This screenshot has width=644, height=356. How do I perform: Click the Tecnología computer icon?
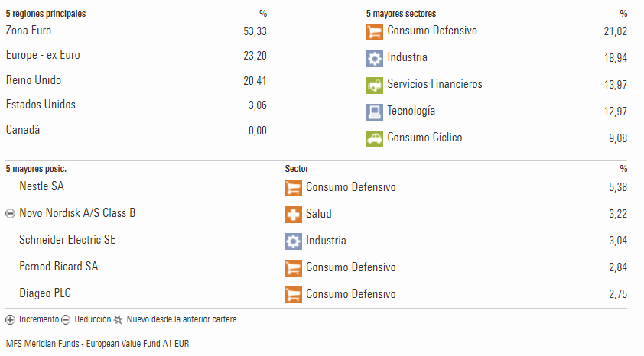tap(375, 112)
